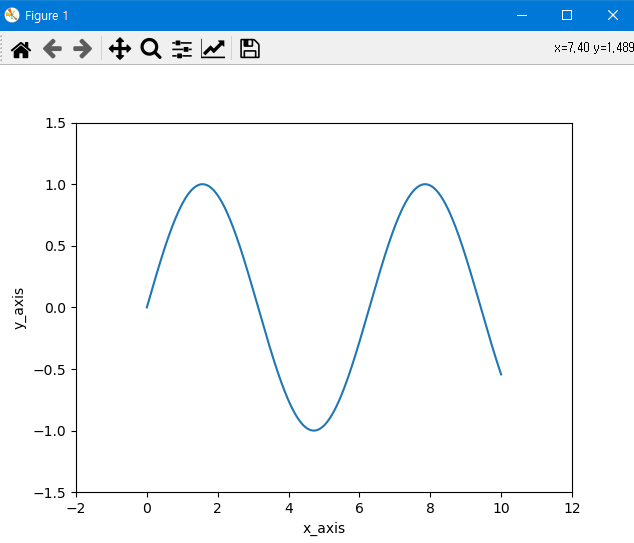The height and width of the screenshot is (543, 634).
Task: Click the 1.0 y-axis tick label
Action: coord(55,185)
